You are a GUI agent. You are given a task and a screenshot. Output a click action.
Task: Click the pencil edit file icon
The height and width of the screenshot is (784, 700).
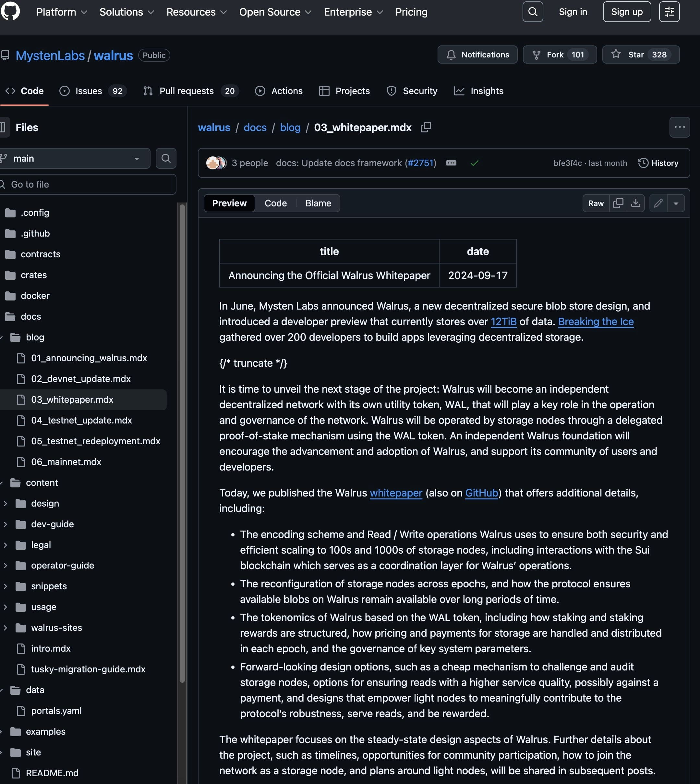(x=658, y=203)
